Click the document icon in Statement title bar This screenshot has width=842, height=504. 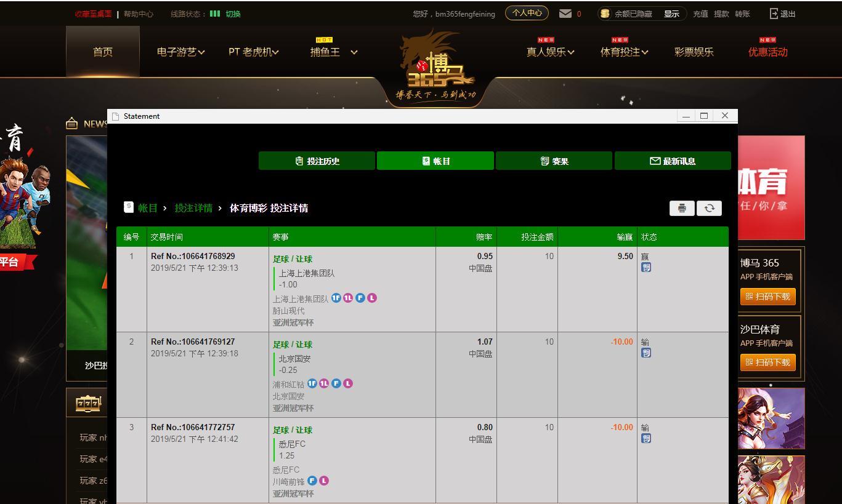coord(115,116)
